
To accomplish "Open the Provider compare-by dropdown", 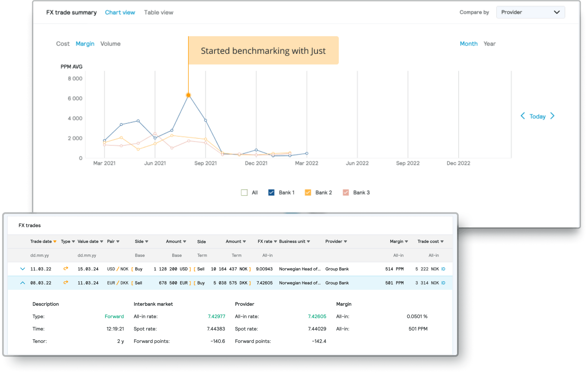I will pyautogui.click(x=530, y=12).
